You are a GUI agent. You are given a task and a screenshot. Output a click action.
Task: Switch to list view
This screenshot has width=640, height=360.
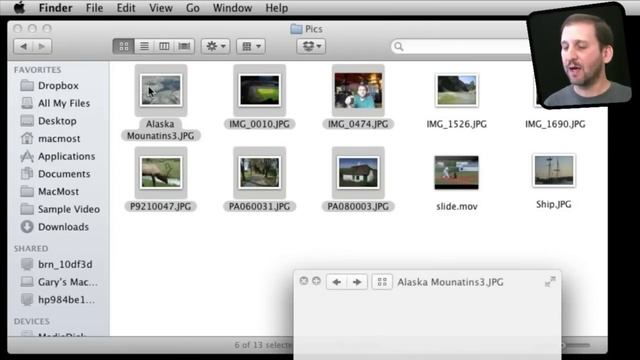pos(144,46)
